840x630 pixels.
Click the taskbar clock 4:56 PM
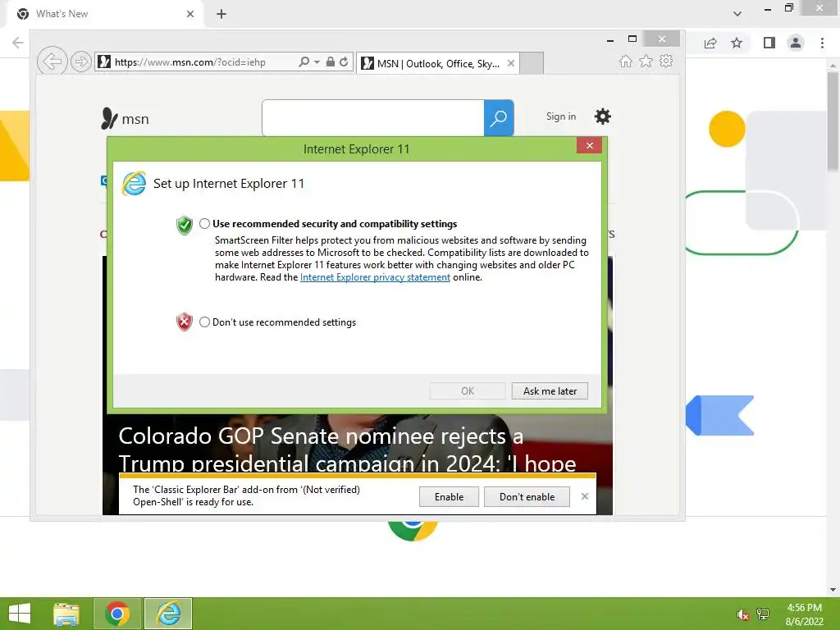[804, 608]
